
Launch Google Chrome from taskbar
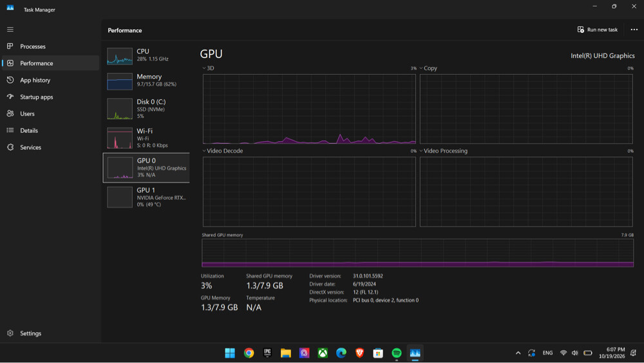tap(249, 353)
